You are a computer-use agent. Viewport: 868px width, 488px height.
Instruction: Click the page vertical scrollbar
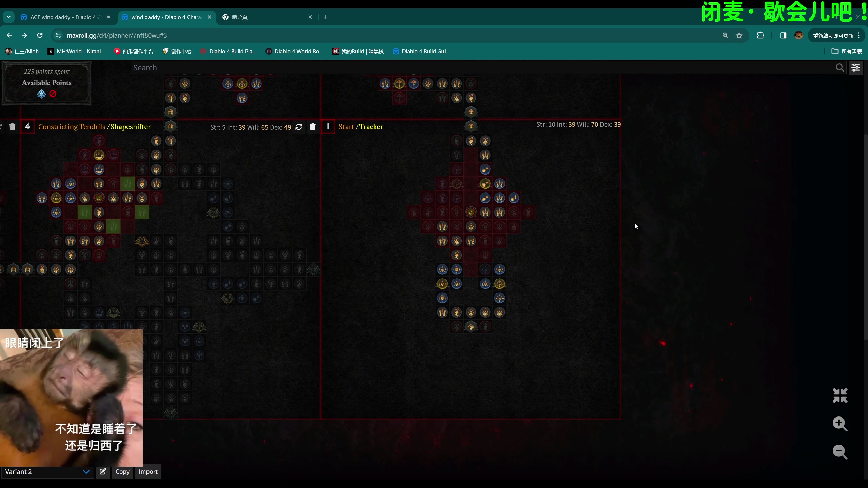tap(866, 237)
